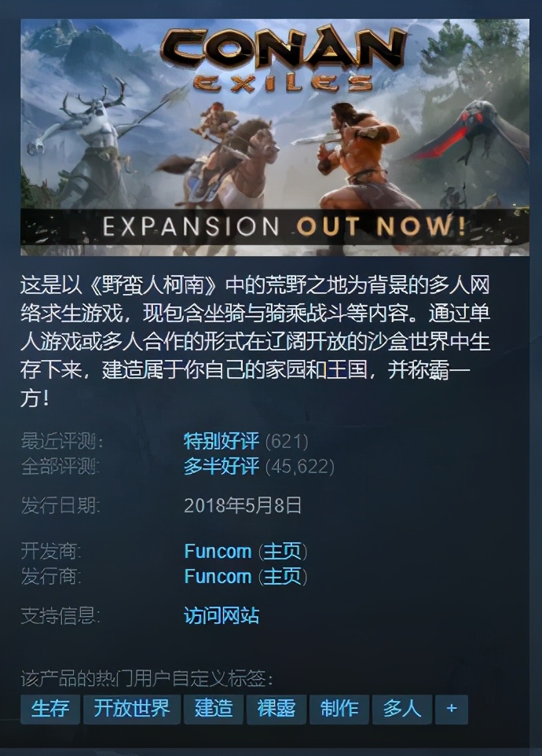Click the 多半好评 all reviews link

click(x=222, y=466)
